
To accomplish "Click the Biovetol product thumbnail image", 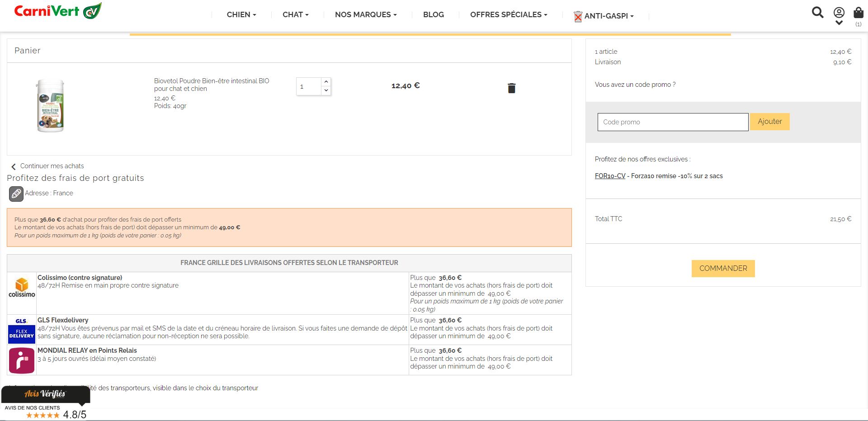I will [50, 106].
